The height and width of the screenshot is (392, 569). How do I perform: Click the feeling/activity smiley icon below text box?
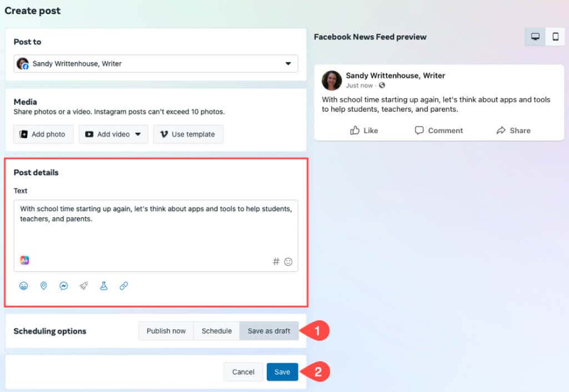pos(24,286)
